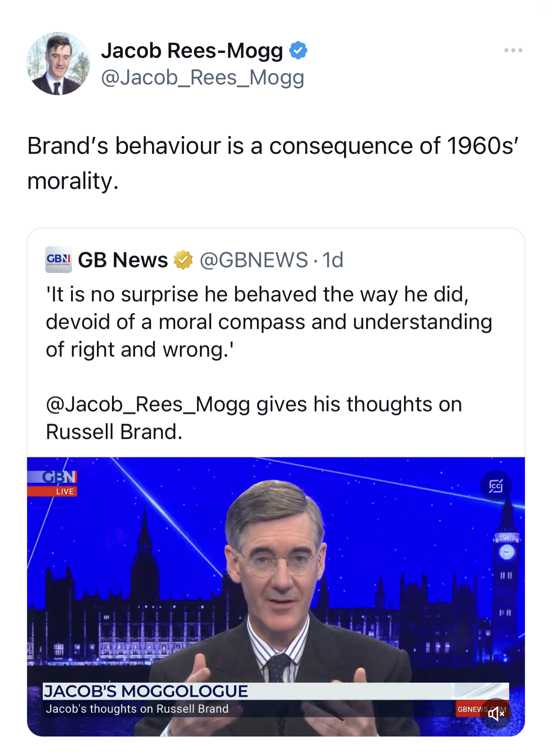Click the 'Jacob's thoughts on Russell Brand' caption strip
This screenshot has width=552, height=756.
137,709
